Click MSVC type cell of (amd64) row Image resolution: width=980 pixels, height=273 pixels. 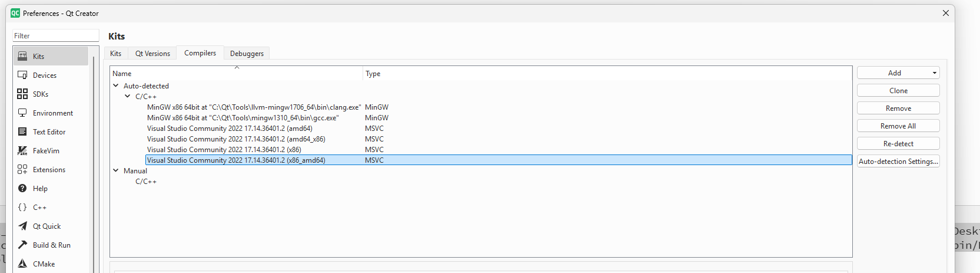point(374,129)
